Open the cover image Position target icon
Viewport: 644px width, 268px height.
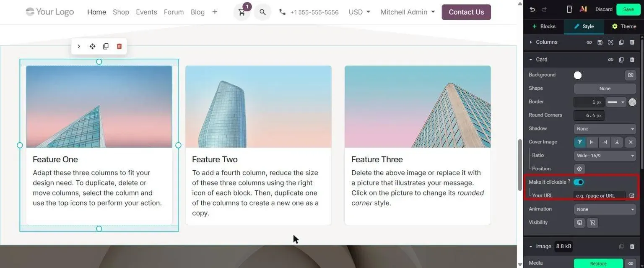579,169
